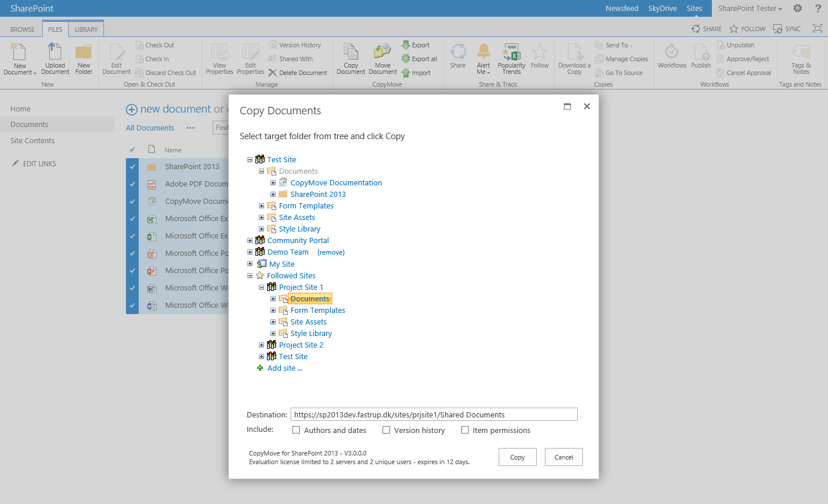Click EDIT LINKS in left navigation
The height and width of the screenshot is (504, 828).
click(34, 164)
